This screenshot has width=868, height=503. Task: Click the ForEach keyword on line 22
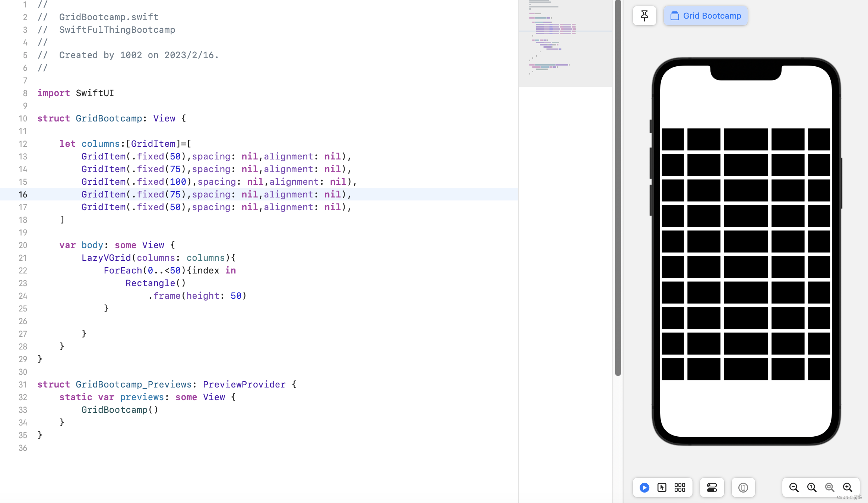[x=123, y=271]
